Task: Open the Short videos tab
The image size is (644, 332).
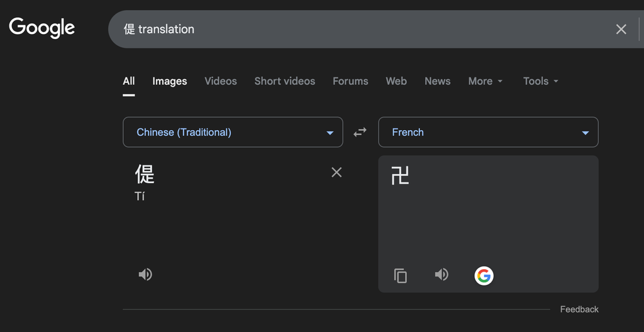Action: (x=284, y=81)
